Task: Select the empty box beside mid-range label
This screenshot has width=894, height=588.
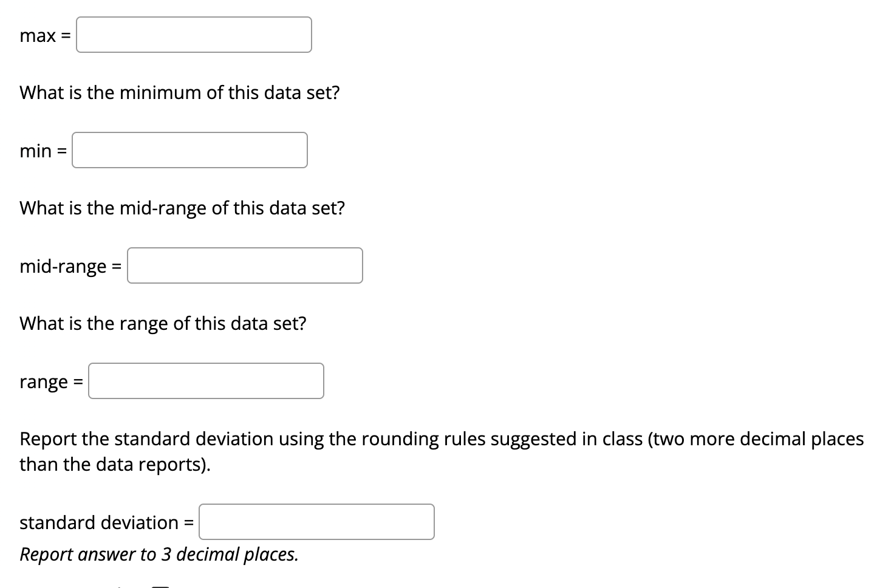Action: click(245, 265)
